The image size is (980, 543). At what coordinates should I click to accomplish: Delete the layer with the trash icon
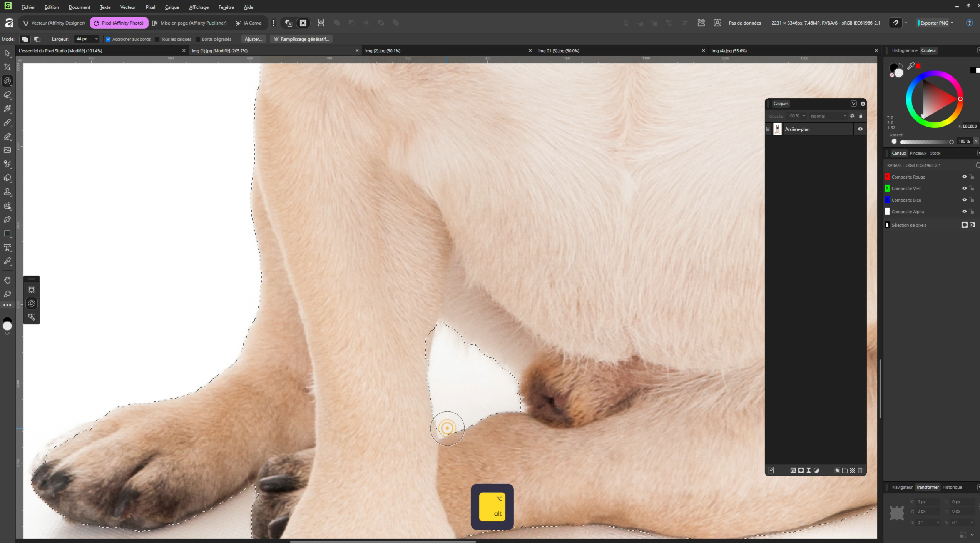pyautogui.click(x=860, y=470)
